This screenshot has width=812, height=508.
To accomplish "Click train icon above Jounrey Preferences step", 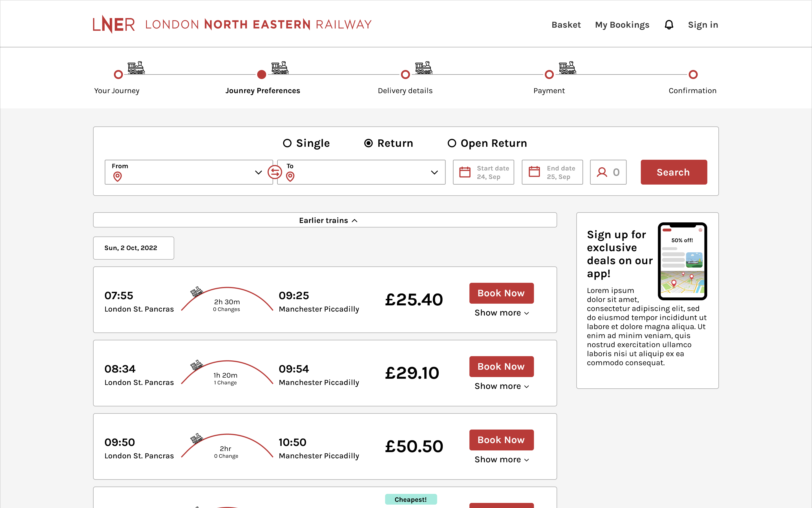I will pos(280,67).
